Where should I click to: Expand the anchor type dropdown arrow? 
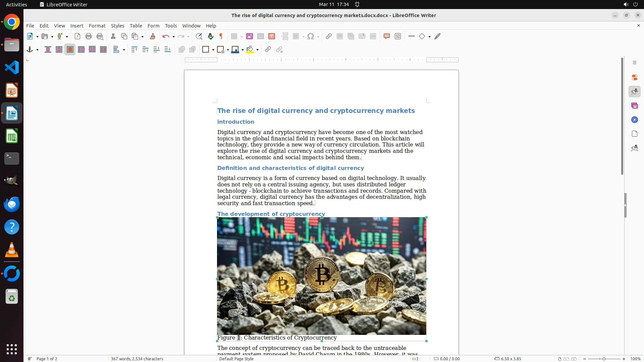[x=37, y=50]
